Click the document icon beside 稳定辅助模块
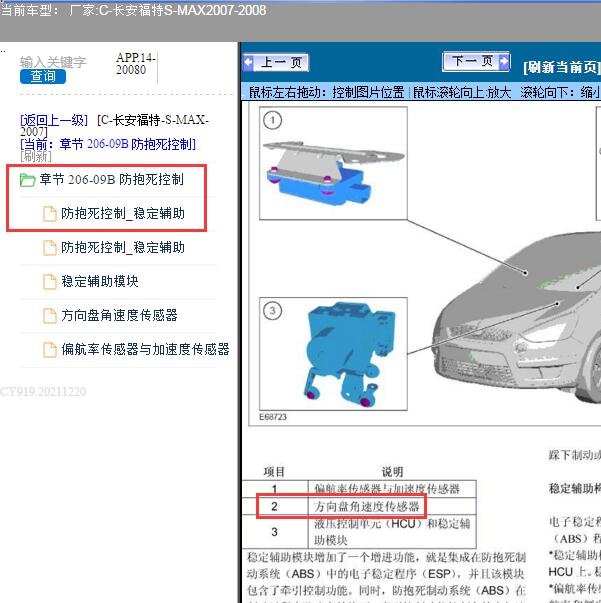Image resolution: width=601 pixels, height=603 pixels. [50, 282]
